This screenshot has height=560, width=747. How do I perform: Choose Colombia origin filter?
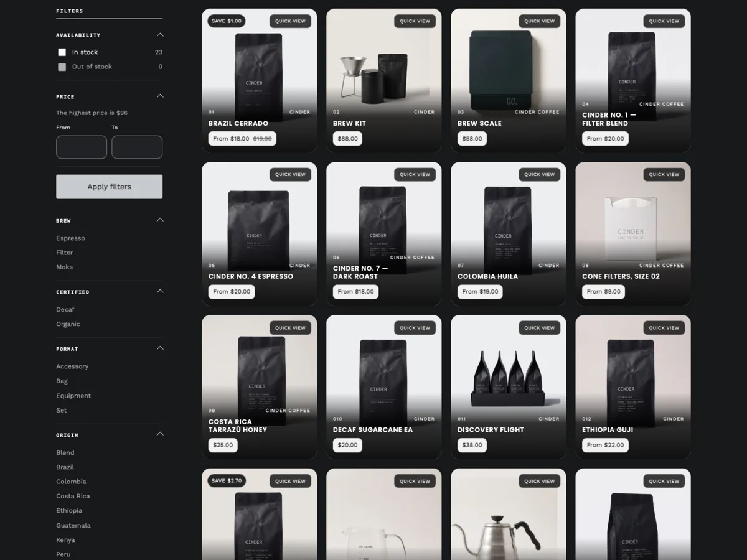click(71, 482)
